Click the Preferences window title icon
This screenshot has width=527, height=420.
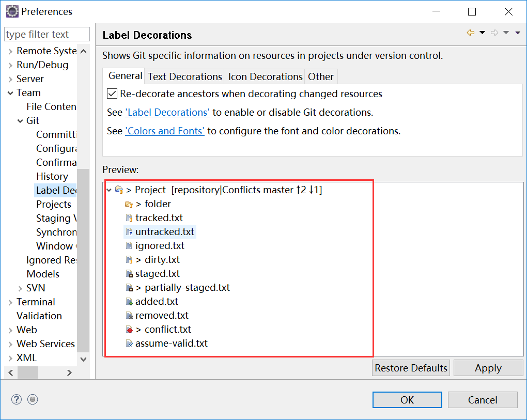coord(12,11)
